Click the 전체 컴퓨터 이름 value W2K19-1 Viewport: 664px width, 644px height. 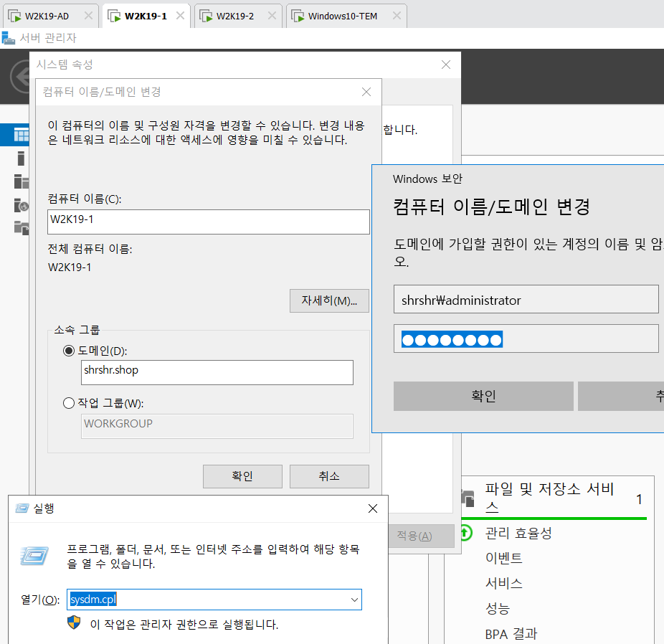[70, 267]
